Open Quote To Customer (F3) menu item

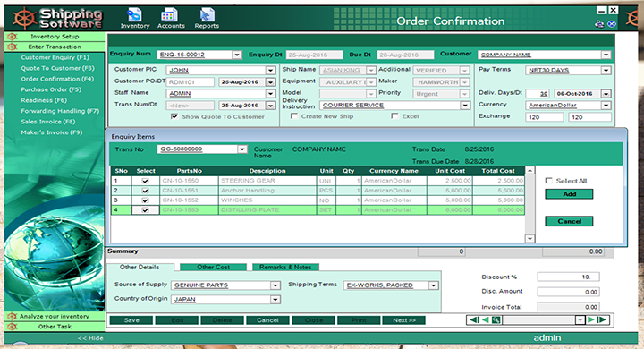57,68
